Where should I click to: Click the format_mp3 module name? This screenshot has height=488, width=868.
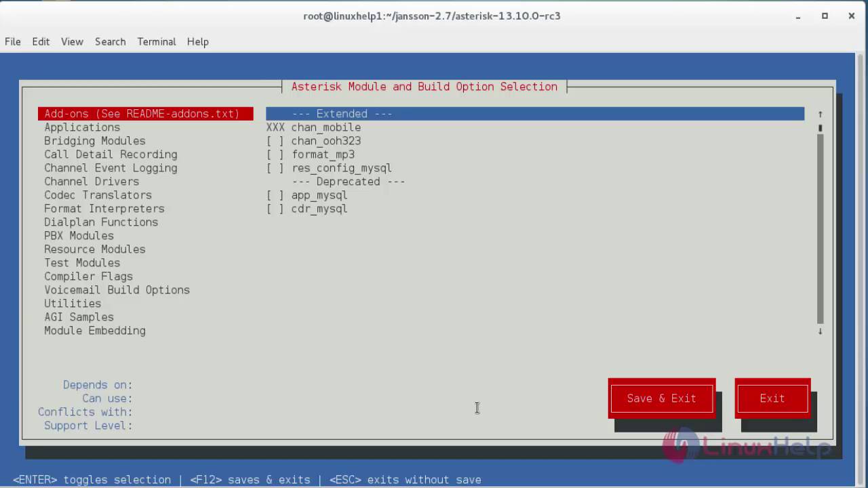pyautogui.click(x=323, y=155)
